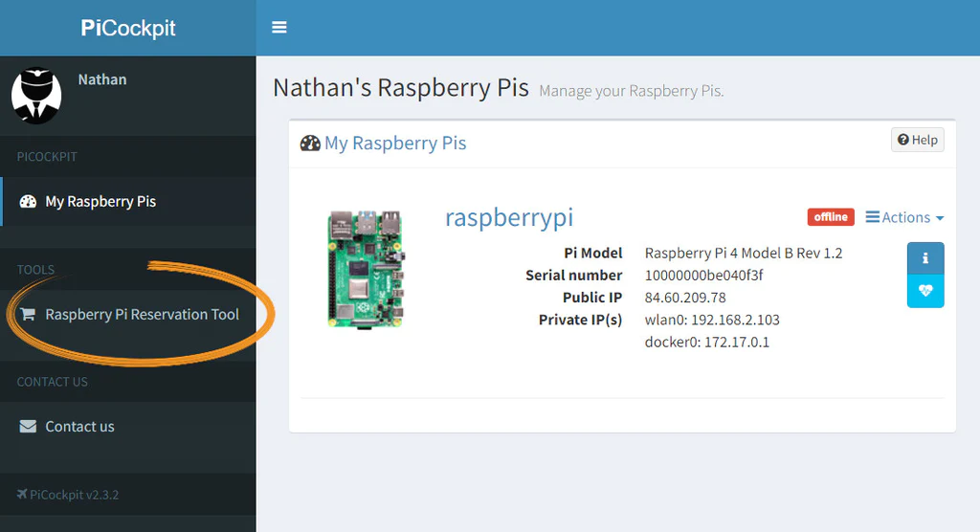This screenshot has height=532, width=980.
Task: Click the dashboard icon in panel heading
Action: (310, 144)
